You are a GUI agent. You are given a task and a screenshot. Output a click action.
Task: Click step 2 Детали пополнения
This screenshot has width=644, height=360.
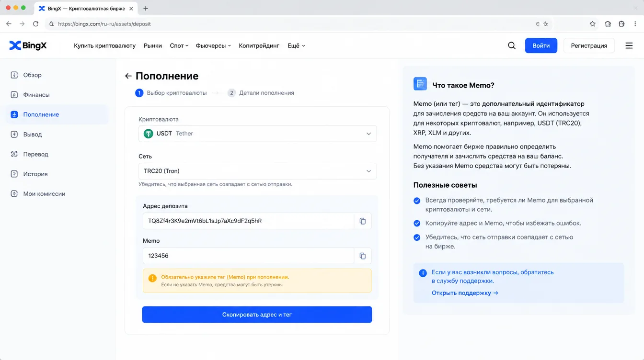point(261,93)
